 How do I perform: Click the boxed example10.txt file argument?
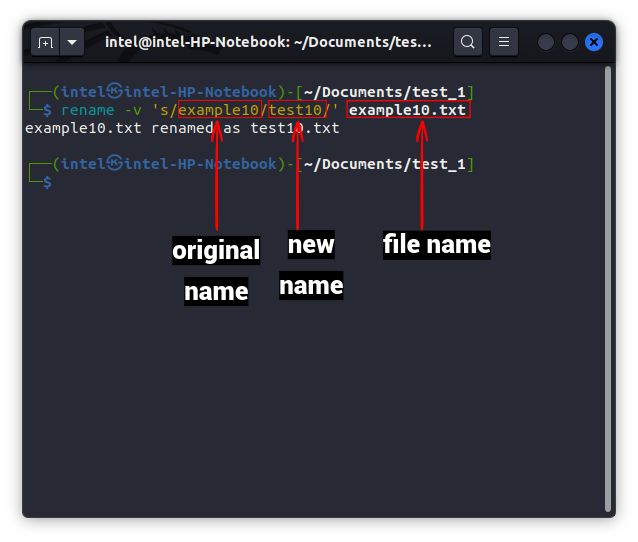click(408, 110)
